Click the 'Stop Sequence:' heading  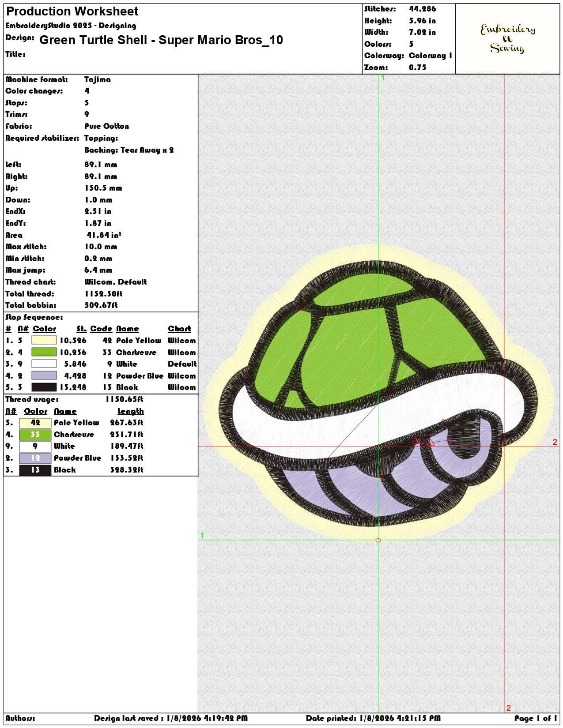click(34, 317)
